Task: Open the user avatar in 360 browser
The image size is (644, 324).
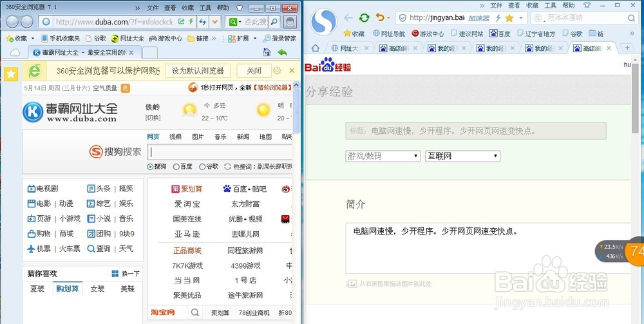Action: tap(290, 22)
